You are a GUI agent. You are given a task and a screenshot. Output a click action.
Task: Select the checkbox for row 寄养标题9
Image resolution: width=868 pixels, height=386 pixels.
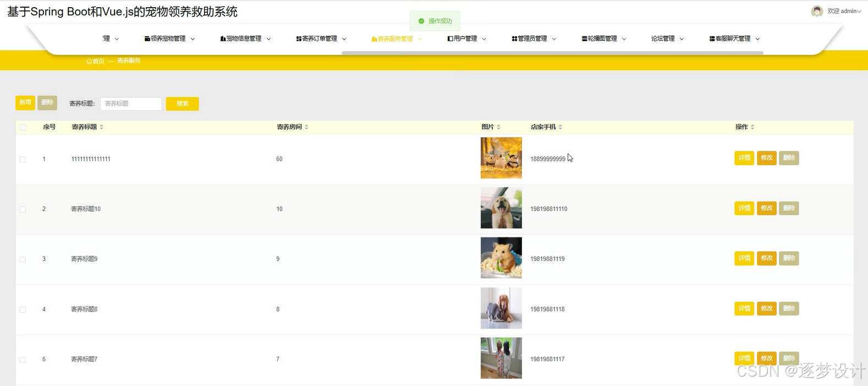pyautogui.click(x=23, y=259)
